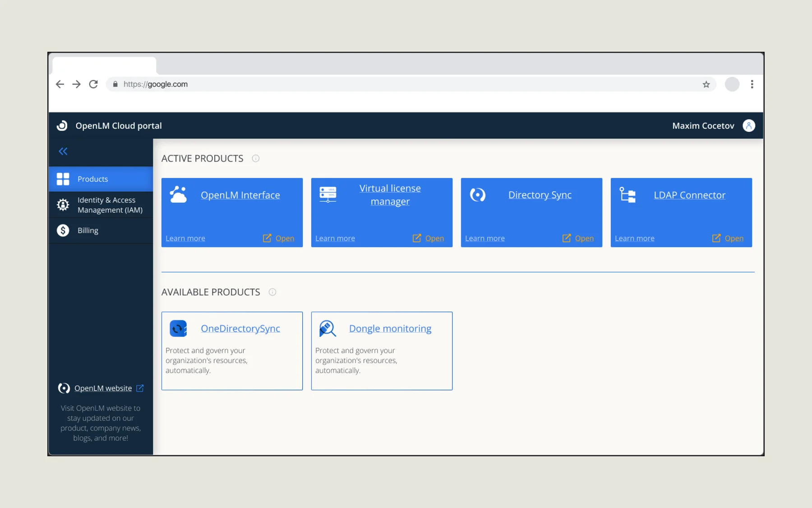
Task: Reload the page with refresh button
Action: pos(93,84)
